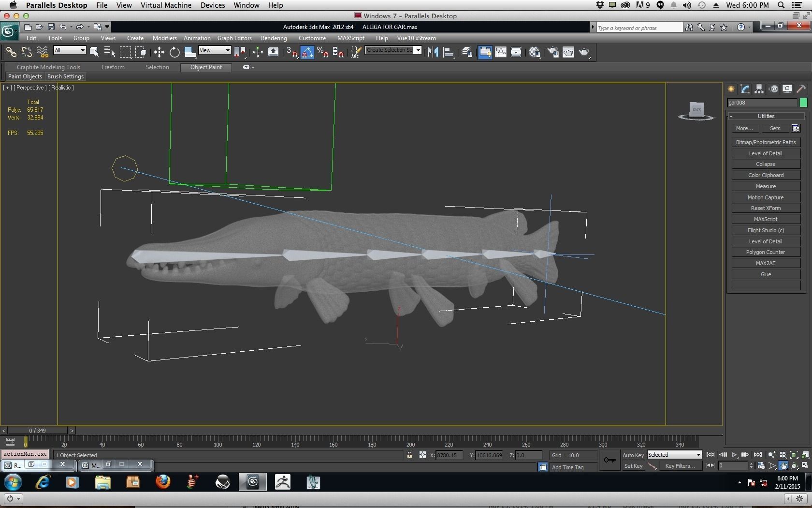Click the Reset XForm utility button
Viewport: 812px width, 508px height.
[766, 208]
